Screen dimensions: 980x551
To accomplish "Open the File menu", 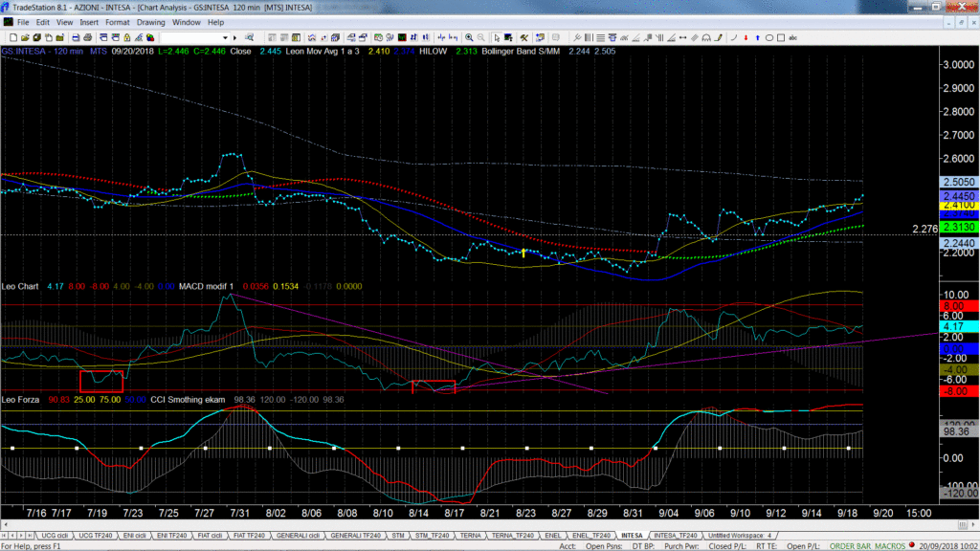I will 23,23.
